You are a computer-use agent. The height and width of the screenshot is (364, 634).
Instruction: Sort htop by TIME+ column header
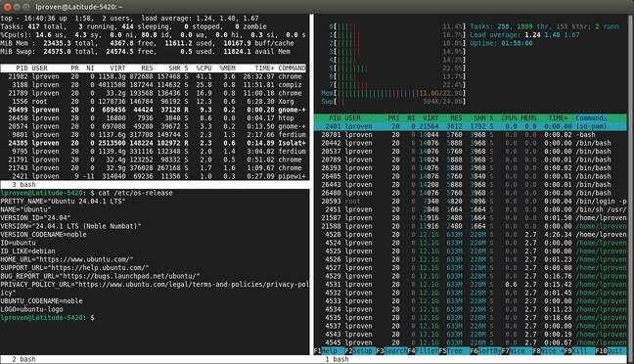tap(558, 118)
